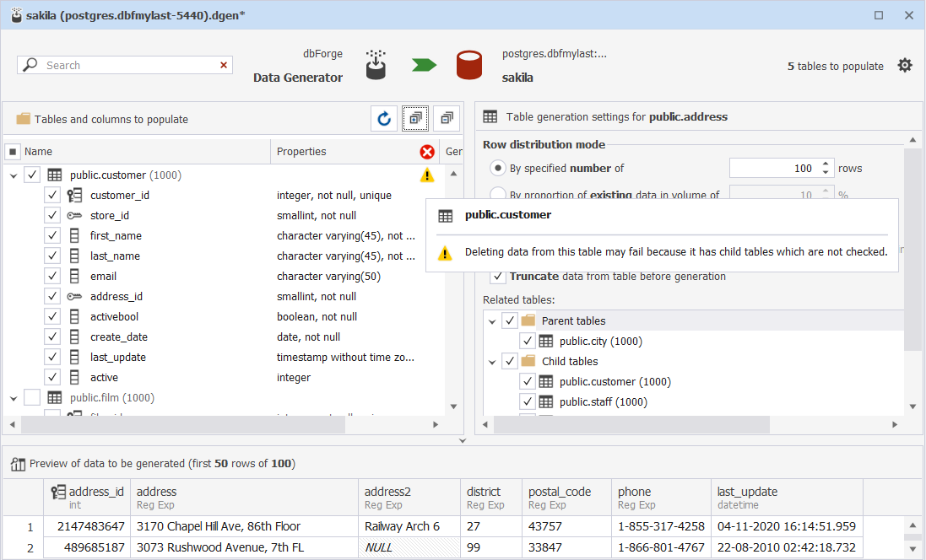926x560 pixels.
Task: Click the address preview column header
Action: click(x=245, y=498)
